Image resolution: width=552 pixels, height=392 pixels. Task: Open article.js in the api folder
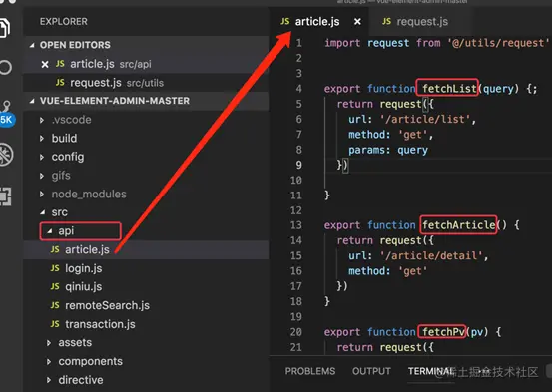(x=146, y=249)
